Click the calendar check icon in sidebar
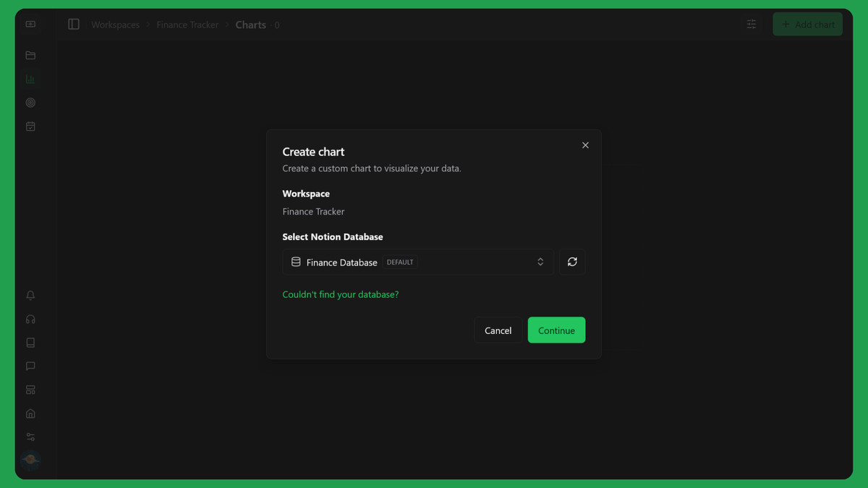This screenshot has width=868, height=488. pos(30,127)
